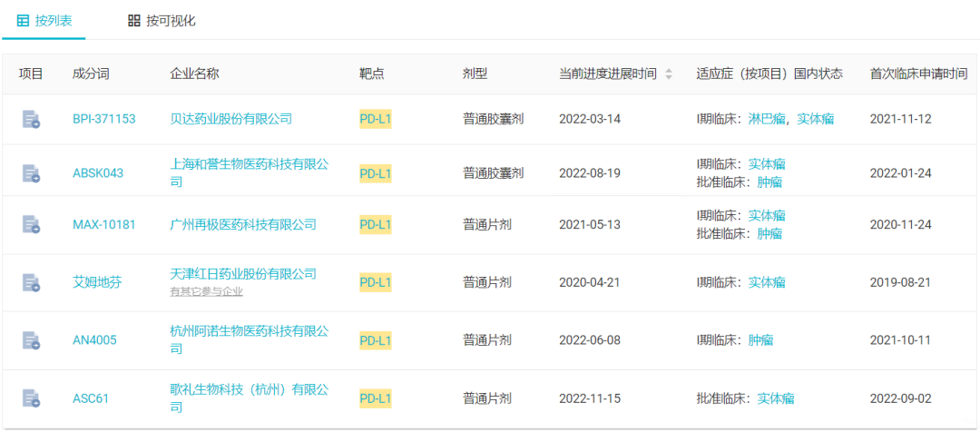The height and width of the screenshot is (432, 980).
Task: Click the 靶点 column header
Action: point(371,74)
